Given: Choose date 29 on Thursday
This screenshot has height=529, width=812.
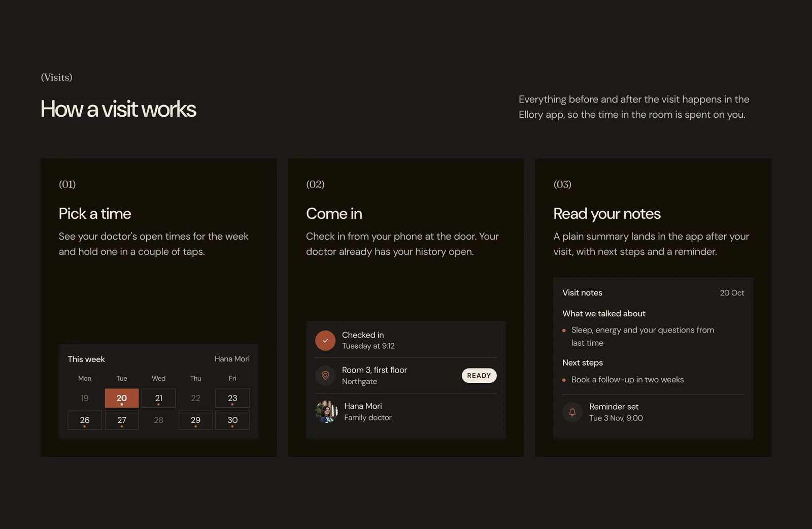Looking at the screenshot, I should coord(195,420).
